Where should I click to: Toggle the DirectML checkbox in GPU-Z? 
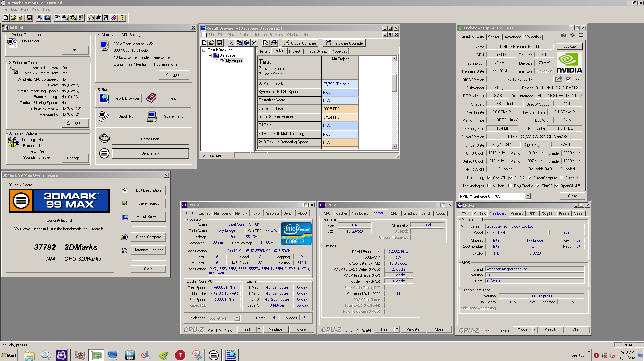(x=562, y=178)
